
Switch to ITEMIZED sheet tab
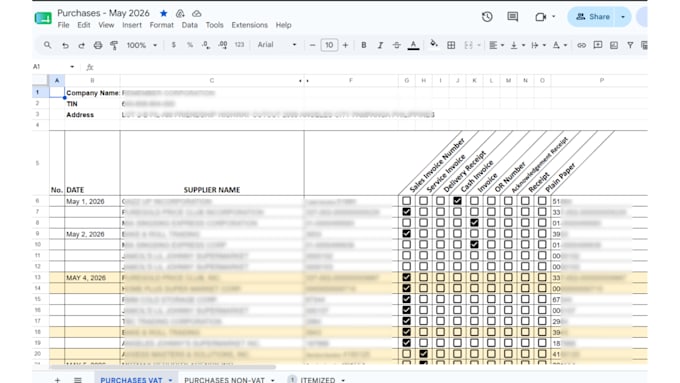(x=317, y=380)
